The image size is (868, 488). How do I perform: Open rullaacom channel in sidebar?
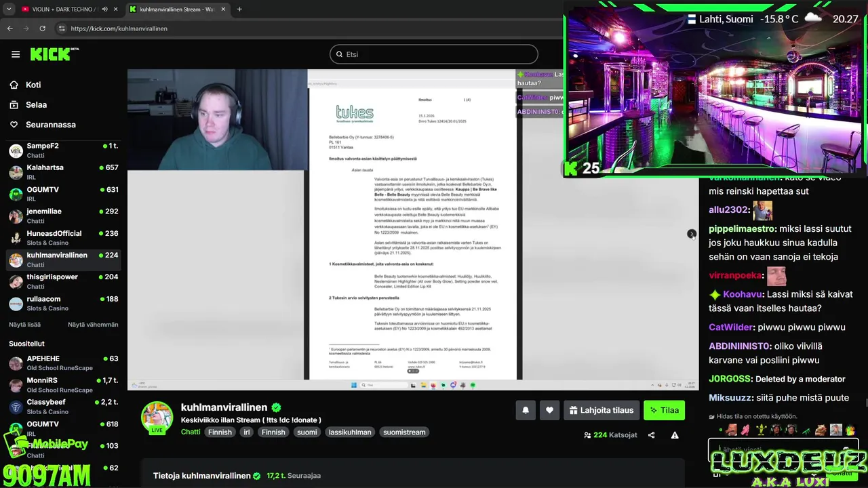pos(64,303)
